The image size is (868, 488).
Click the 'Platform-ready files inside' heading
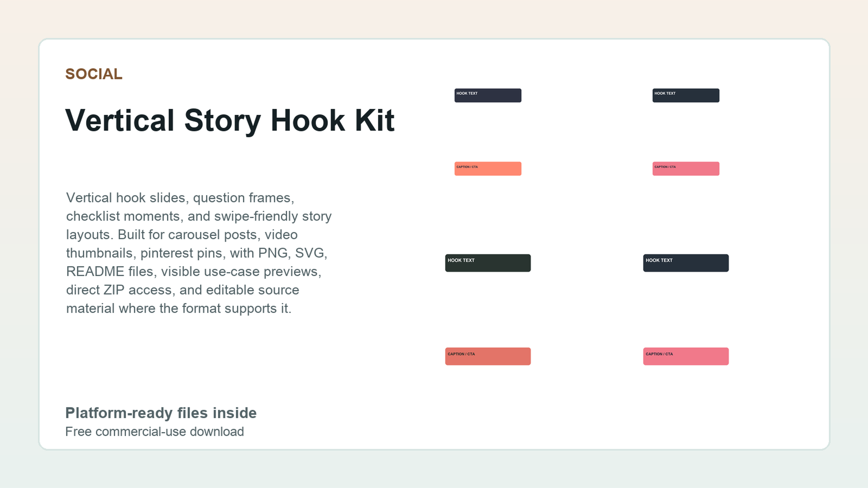click(x=161, y=413)
